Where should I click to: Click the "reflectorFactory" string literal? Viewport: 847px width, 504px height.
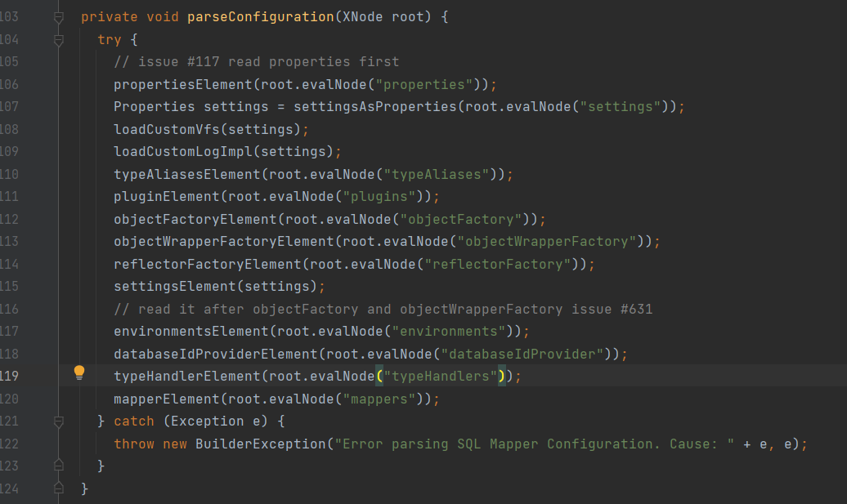(x=498, y=264)
